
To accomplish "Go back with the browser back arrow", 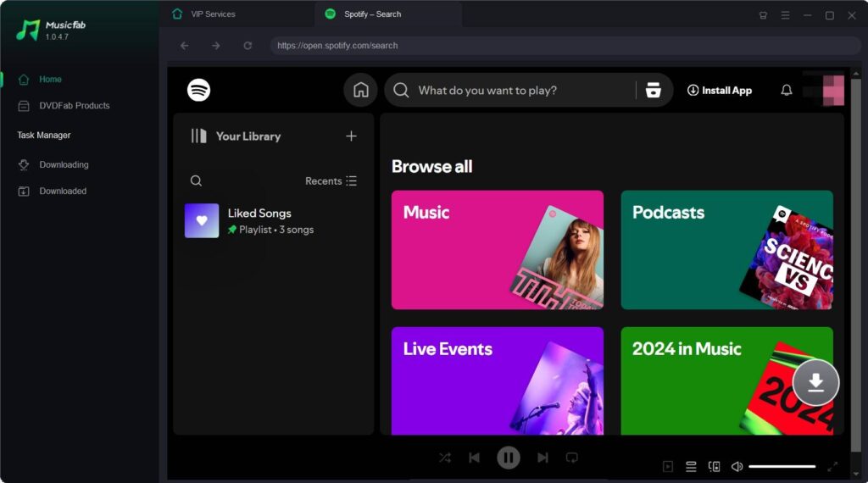I will pyautogui.click(x=184, y=46).
